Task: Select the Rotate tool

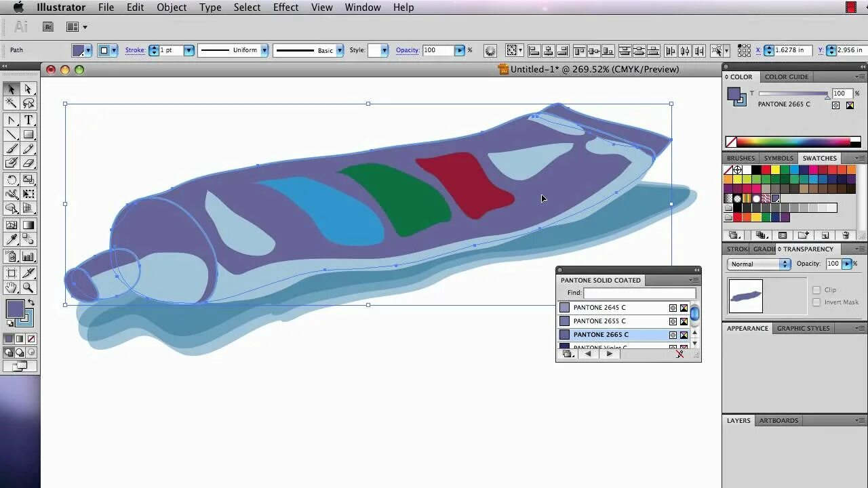Action: (x=12, y=180)
